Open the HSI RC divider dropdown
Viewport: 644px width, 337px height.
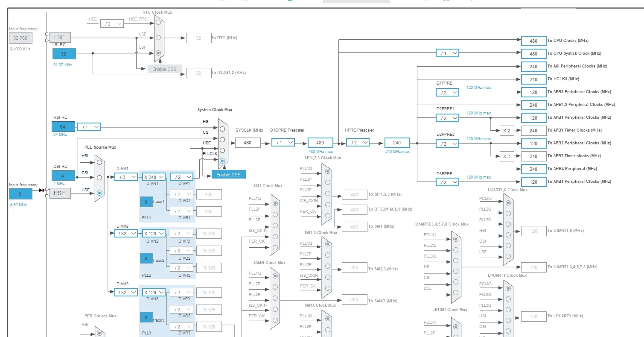pyautogui.click(x=89, y=127)
